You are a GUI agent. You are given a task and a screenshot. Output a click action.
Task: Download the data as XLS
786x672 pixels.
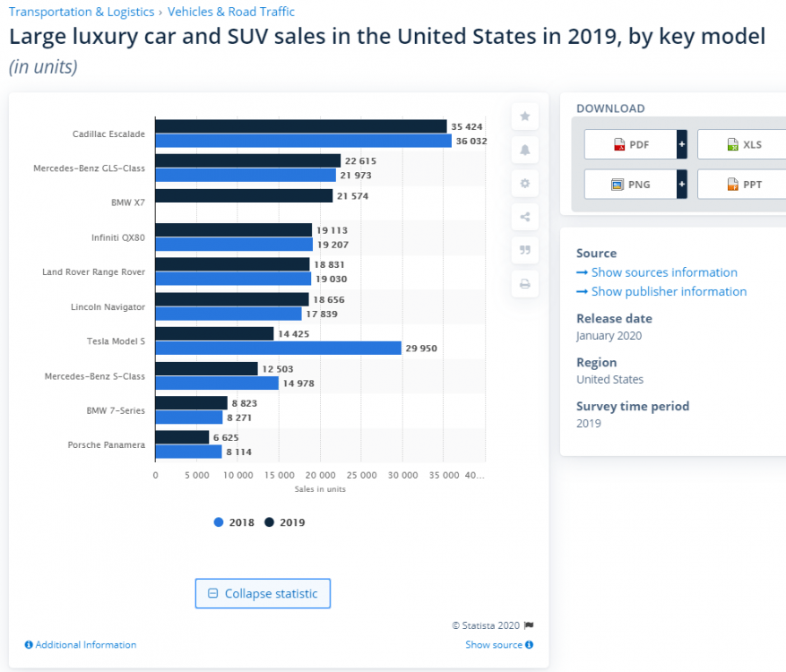coord(743,144)
